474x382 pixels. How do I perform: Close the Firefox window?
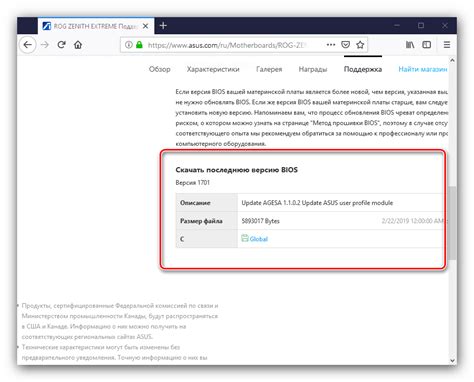click(445, 26)
